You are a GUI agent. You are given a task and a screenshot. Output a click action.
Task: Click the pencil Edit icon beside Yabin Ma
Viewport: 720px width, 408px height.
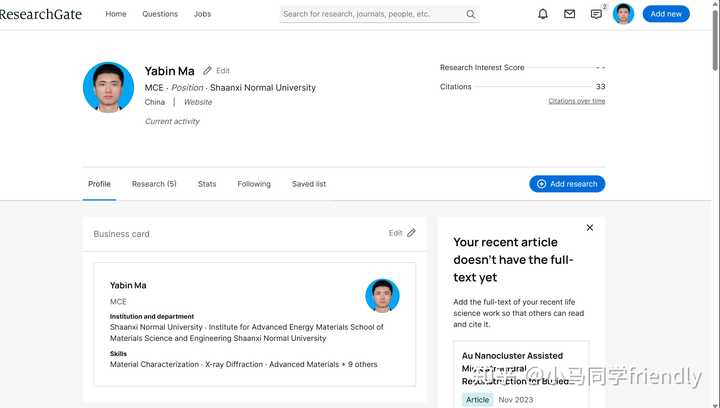[x=208, y=71]
